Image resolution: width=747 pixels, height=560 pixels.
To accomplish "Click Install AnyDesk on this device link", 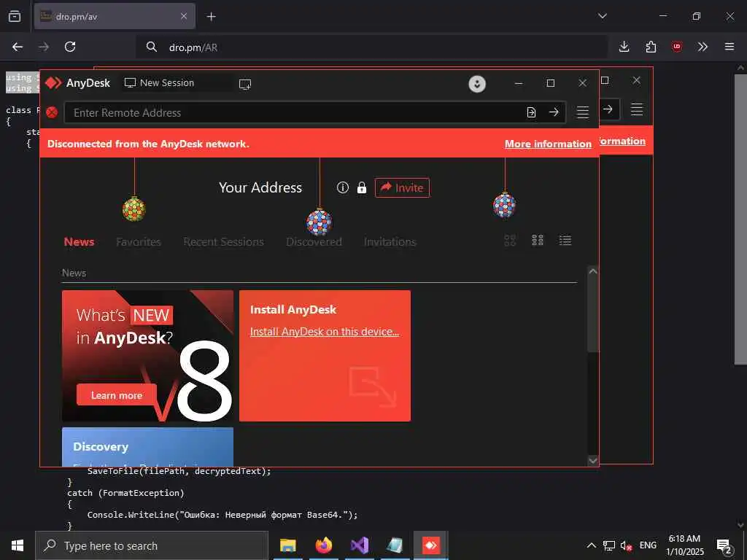I will coord(325,332).
